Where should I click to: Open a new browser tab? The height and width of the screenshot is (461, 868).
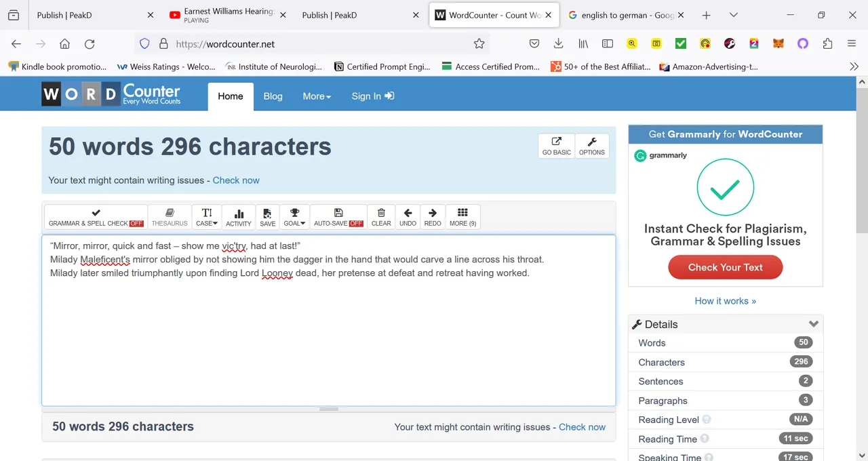(706, 15)
